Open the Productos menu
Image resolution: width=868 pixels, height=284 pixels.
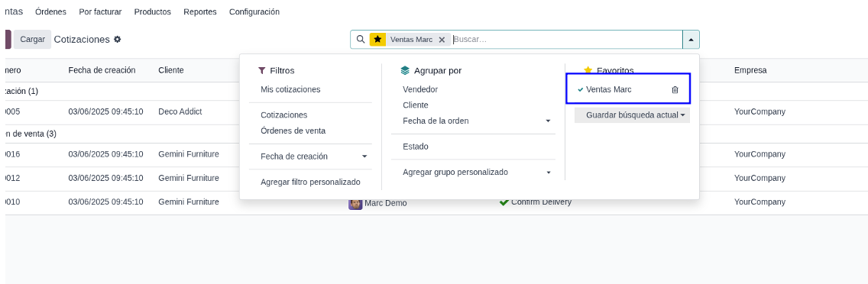click(x=153, y=11)
